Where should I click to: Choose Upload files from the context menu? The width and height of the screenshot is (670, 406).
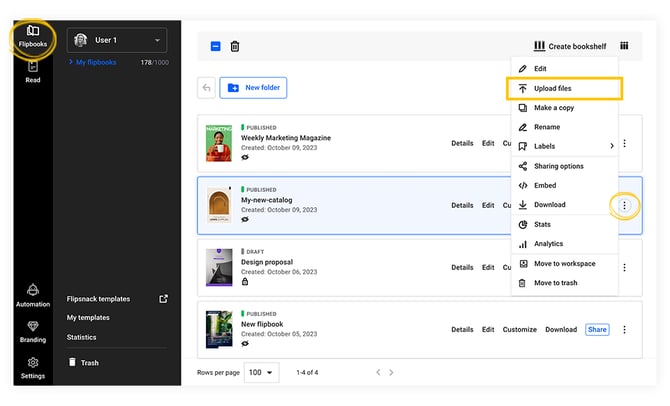tap(564, 88)
